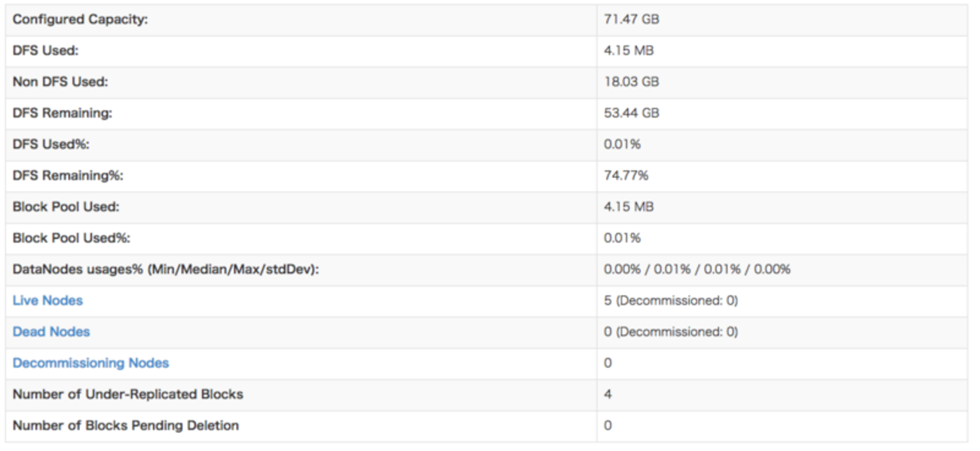Click the DFS Remaining% label

tap(67, 176)
